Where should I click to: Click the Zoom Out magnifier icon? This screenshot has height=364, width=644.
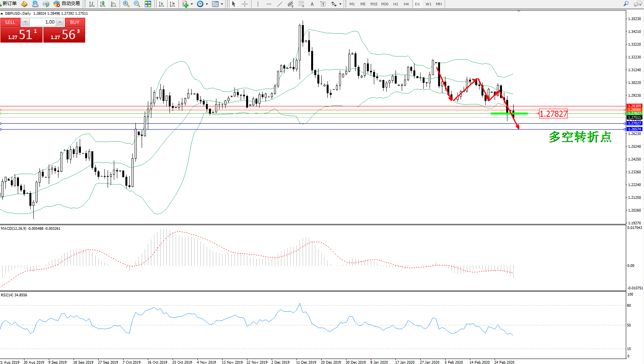click(x=137, y=4)
